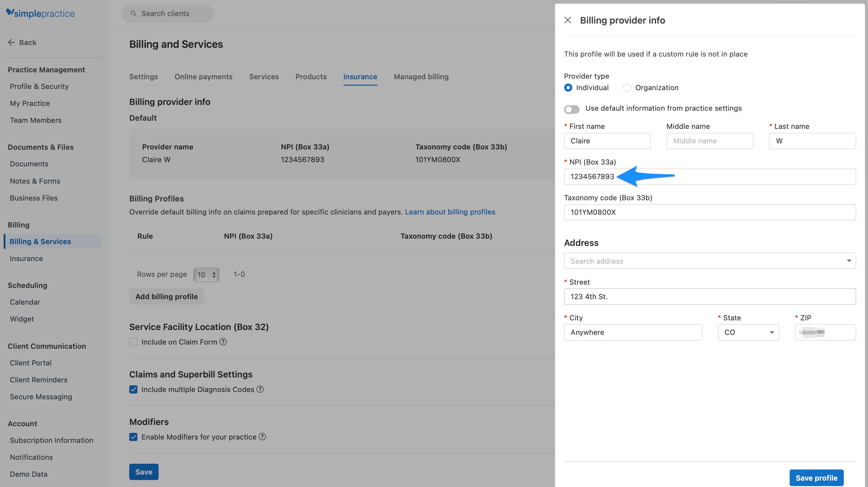Select Billing & Services in sidebar
868x487 pixels.
click(52, 241)
